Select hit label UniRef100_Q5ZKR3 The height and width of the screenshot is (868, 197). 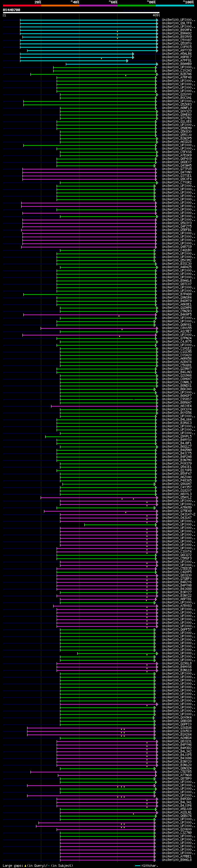tap(177, 104)
